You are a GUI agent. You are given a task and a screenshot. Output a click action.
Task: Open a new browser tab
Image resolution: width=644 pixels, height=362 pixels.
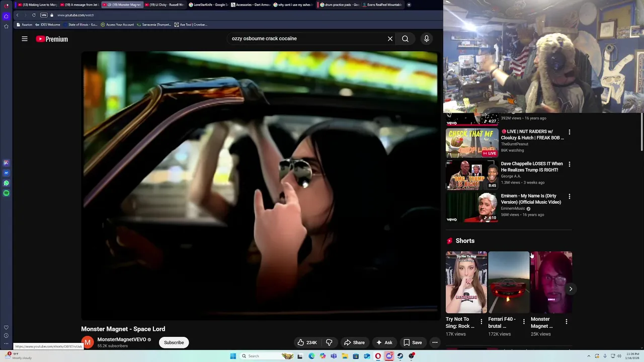pyautogui.click(x=409, y=5)
